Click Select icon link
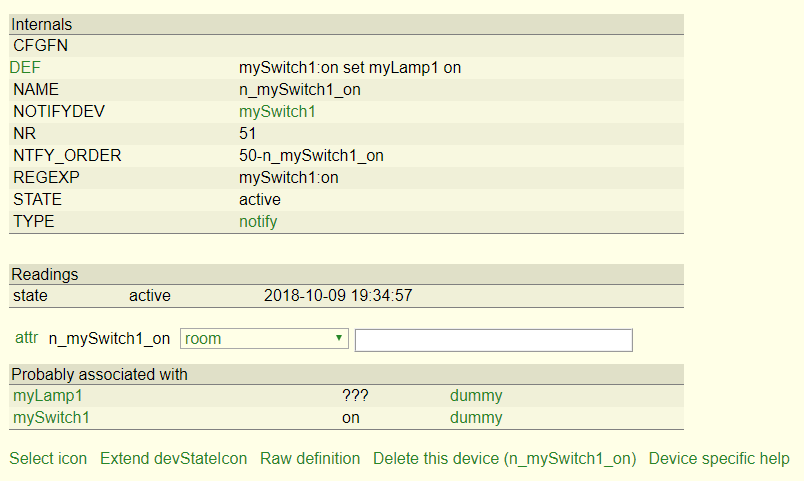 coord(48,458)
